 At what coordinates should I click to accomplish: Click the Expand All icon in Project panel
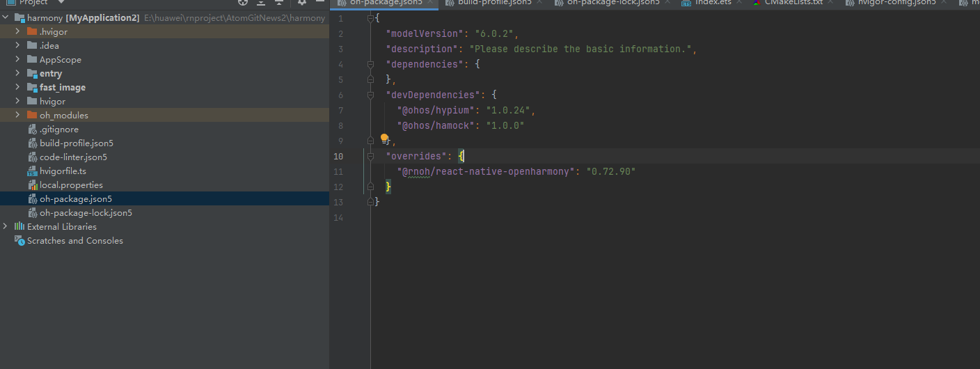click(x=261, y=3)
